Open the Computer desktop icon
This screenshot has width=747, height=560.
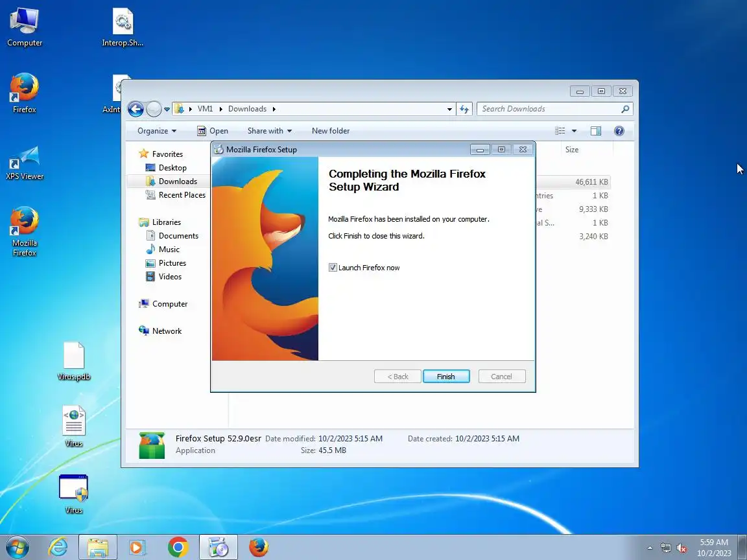(x=24, y=27)
